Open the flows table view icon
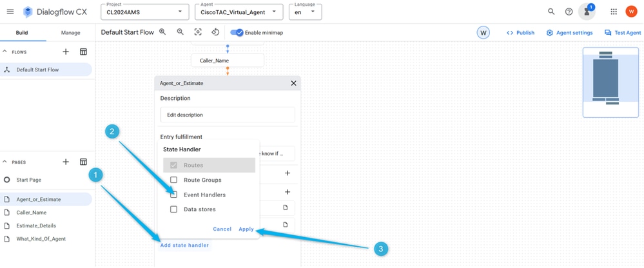The image size is (644, 268). pyautogui.click(x=83, y=52)
